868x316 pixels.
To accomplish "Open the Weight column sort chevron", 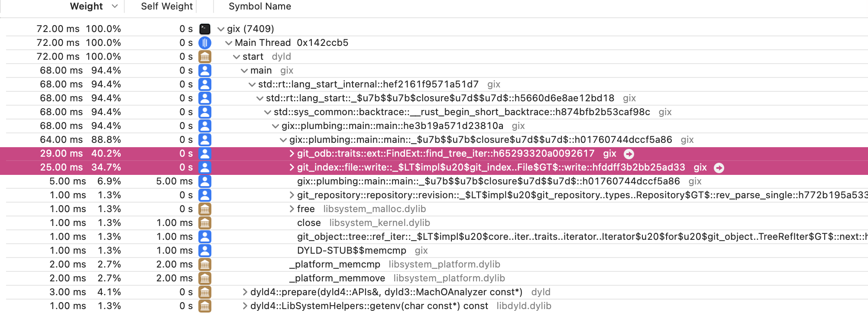I will pos(115,6).
